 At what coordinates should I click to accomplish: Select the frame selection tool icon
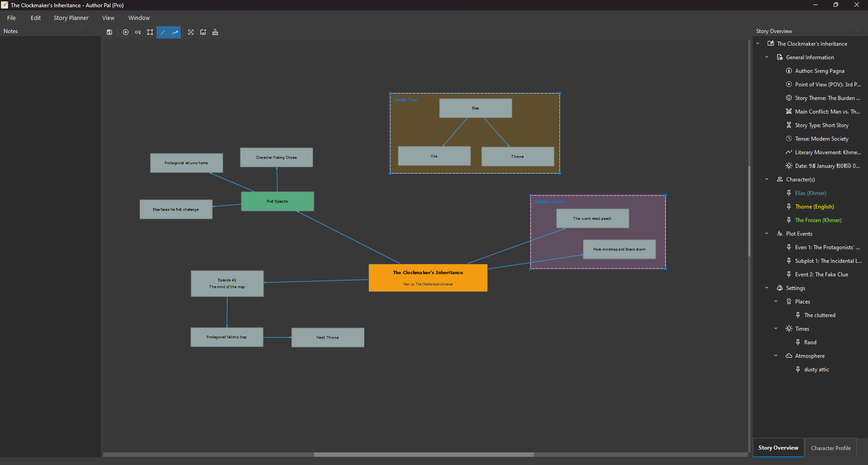(150, 32)
